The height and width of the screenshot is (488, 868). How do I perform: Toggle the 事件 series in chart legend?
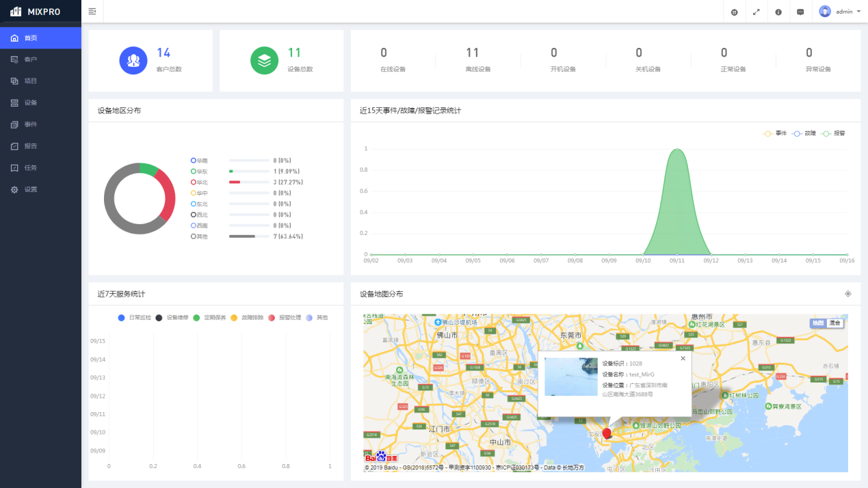point(774,133)
